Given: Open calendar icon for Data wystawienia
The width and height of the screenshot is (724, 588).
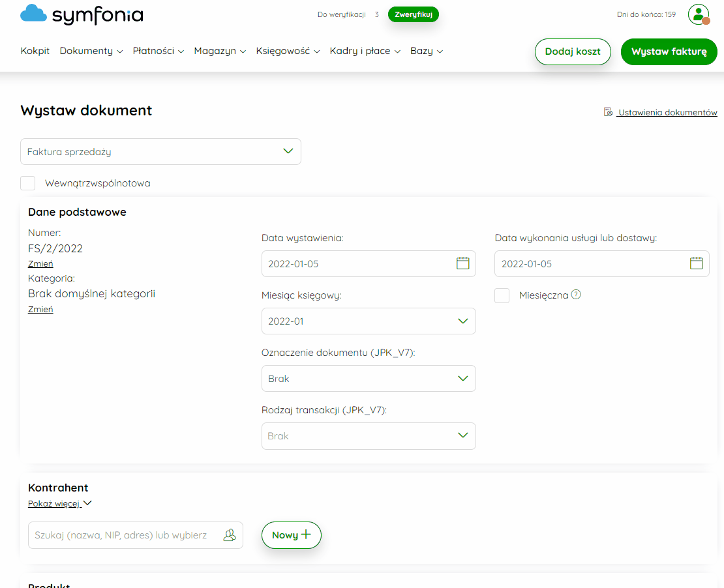Looking at the screenshot, I should [462, 263].
